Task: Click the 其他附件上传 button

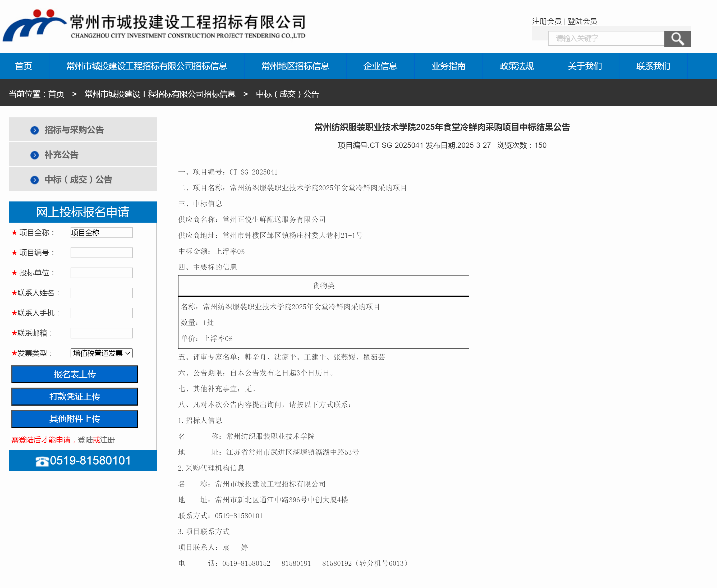Action: pyautogui.click(x=75, y=419)
